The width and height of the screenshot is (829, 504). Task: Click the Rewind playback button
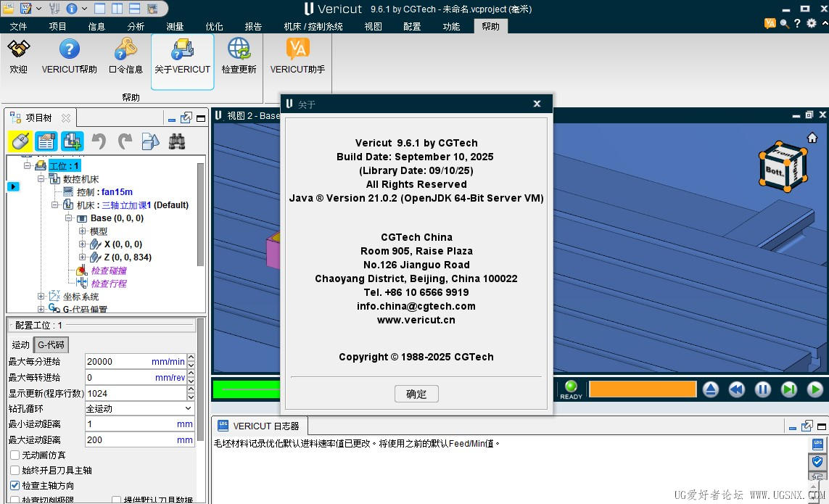(737, 389)
